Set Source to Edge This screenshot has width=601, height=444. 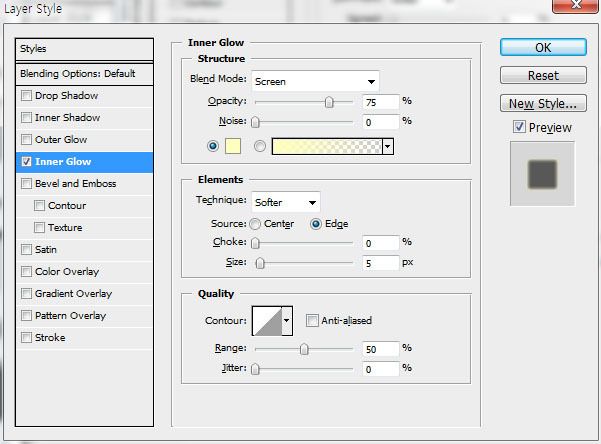click(315, 224)
